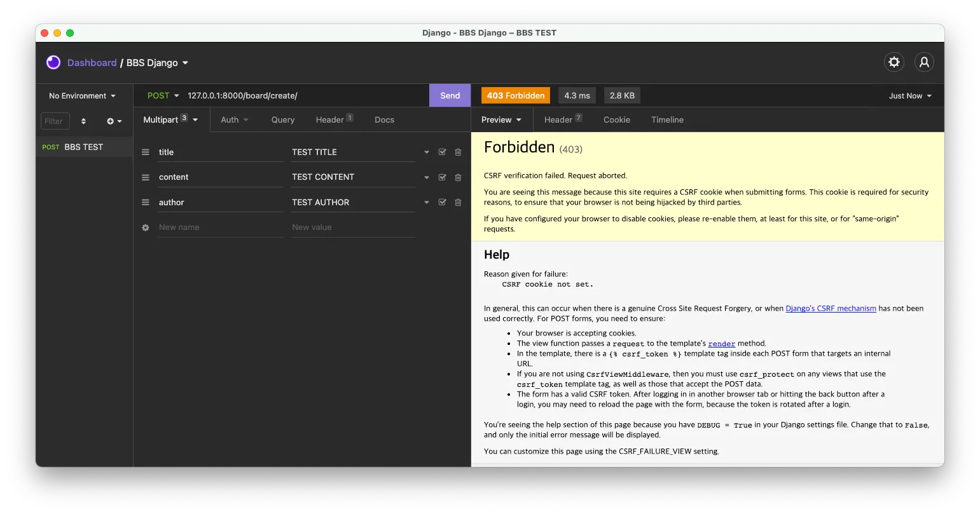Click the TEST TITLE value field
The width and height of the screenshot is (980, 514).
[354, 152]
